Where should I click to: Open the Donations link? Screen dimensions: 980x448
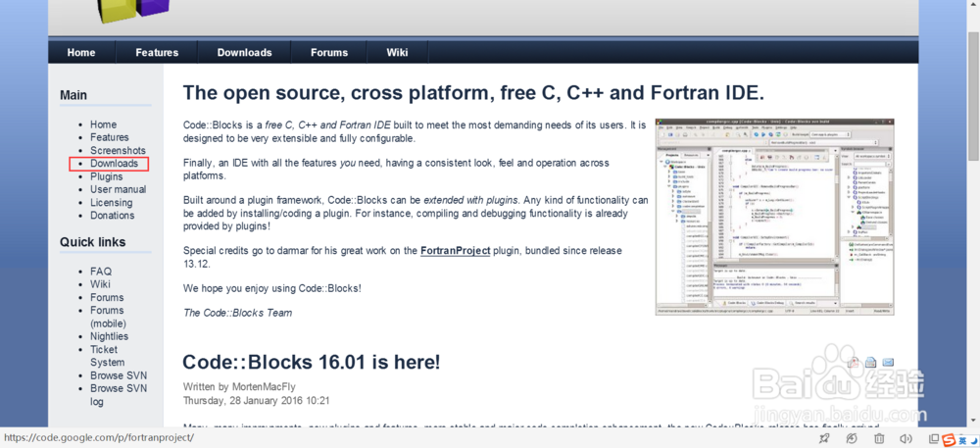coord(112,215)
